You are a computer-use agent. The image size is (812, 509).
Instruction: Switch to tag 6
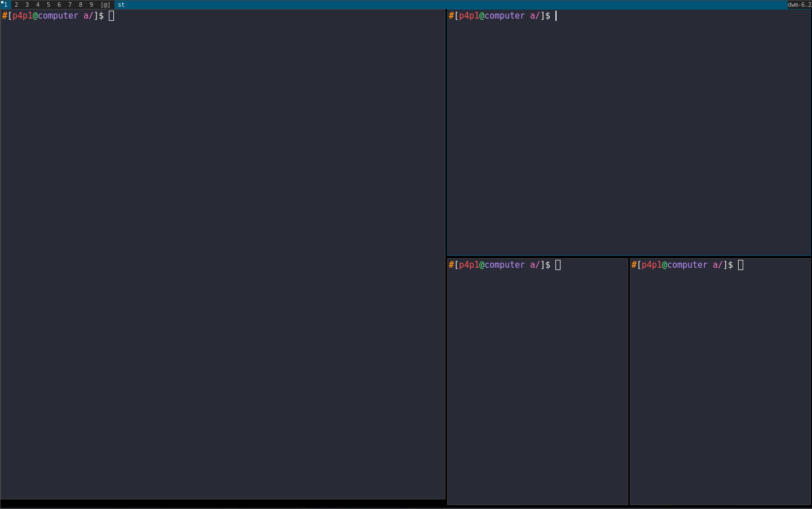tap(59, 5)
